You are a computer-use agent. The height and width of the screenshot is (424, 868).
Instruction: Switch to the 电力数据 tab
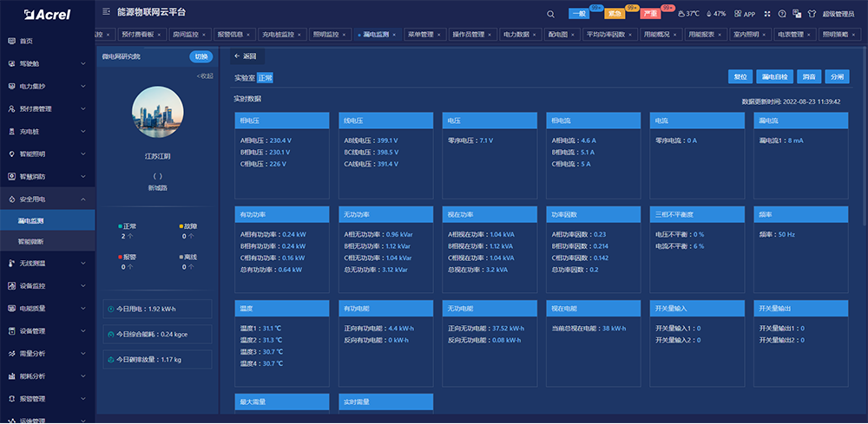point(516,35)
